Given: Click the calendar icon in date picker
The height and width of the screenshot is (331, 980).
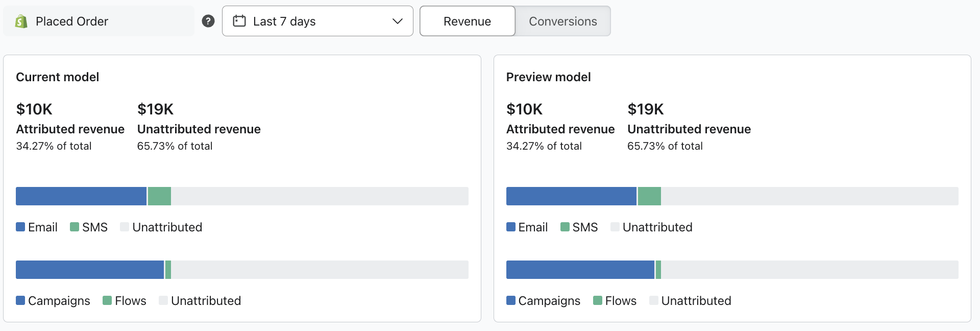Looking at the screenshot, I should click(x=239, y=21).
